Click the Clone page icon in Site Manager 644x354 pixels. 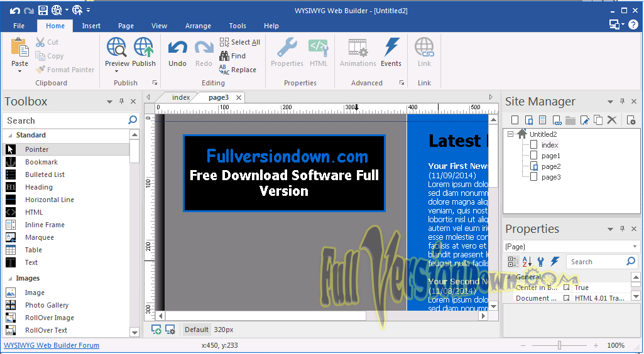point(598,120)
